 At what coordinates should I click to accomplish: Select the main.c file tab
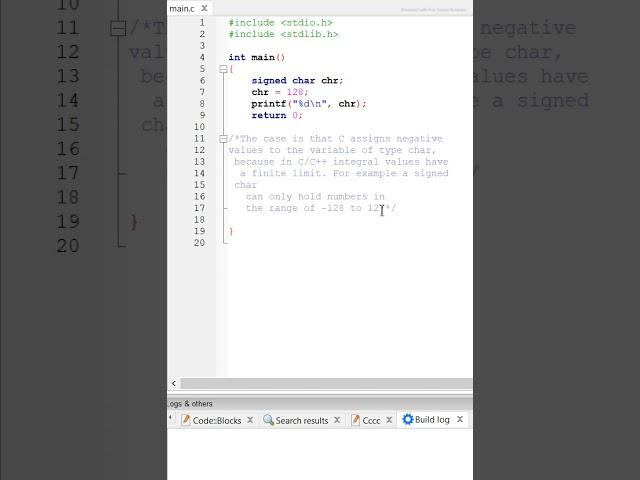pyautogui.click(x=182, y=8)
